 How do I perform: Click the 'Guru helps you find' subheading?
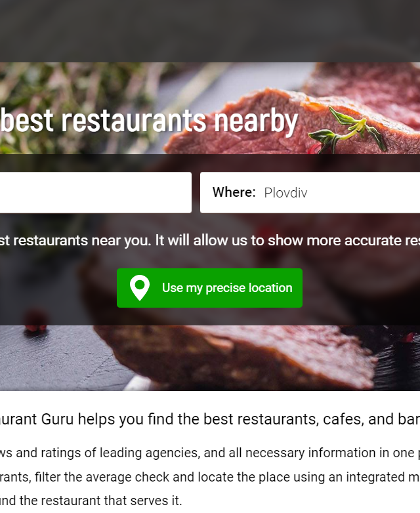coord(210,419)
